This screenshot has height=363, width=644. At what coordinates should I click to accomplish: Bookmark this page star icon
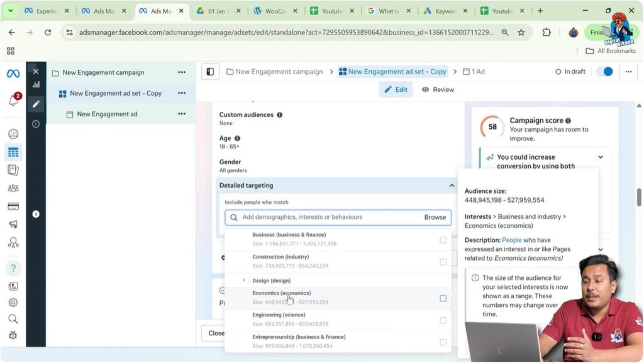tap(521, 33)
